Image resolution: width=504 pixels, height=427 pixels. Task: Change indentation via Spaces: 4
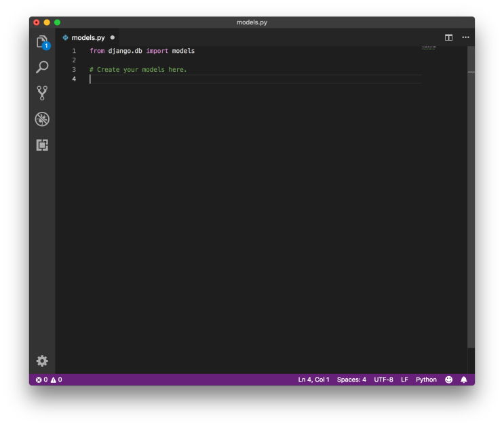[351, 380]
